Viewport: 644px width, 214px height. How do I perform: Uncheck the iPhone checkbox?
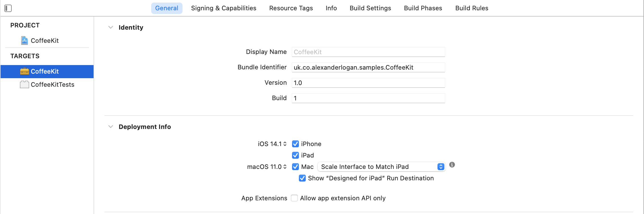pyautogui.click(x=295, y=144)
